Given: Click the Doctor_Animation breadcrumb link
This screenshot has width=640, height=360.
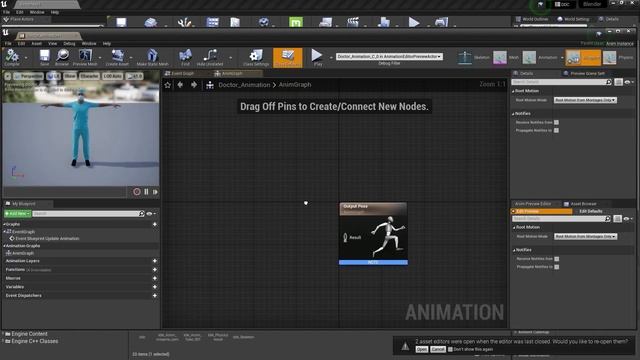Looking at the screenshot, I should 244,85.
